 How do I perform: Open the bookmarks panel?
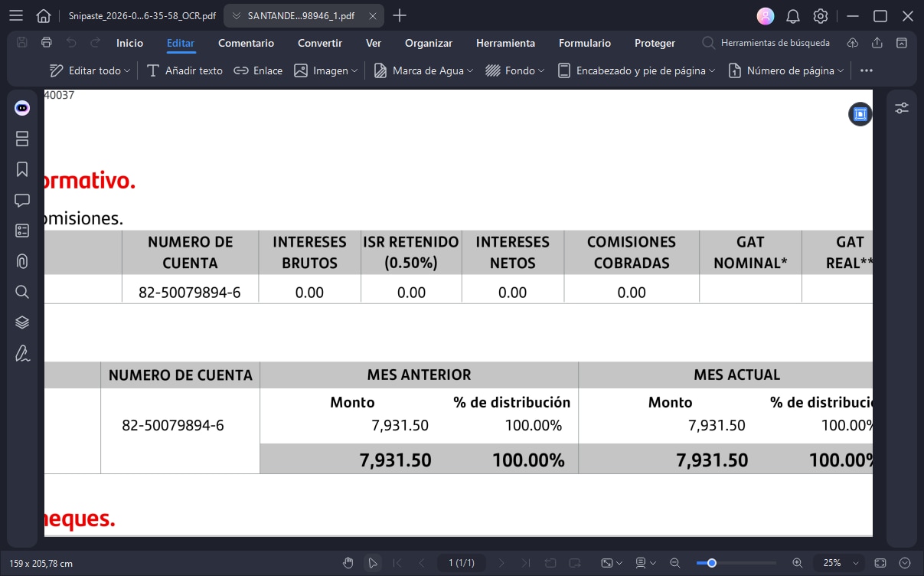pyautogui.click(x=21, y=169)
